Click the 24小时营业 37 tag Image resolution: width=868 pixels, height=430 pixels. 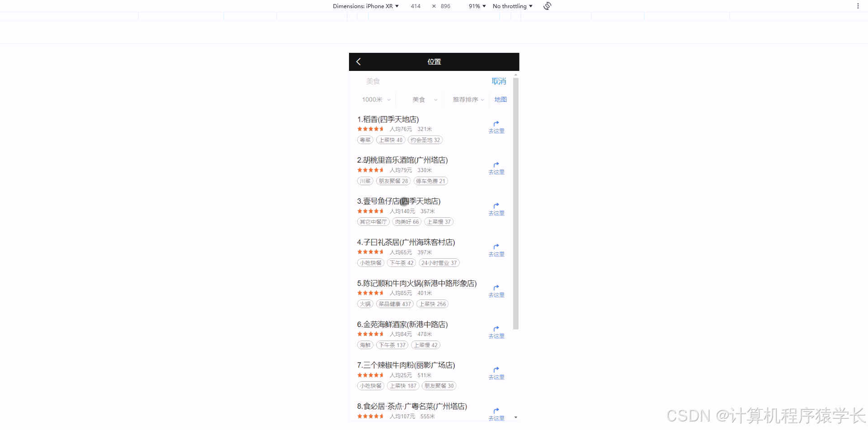tap(439, 263)
